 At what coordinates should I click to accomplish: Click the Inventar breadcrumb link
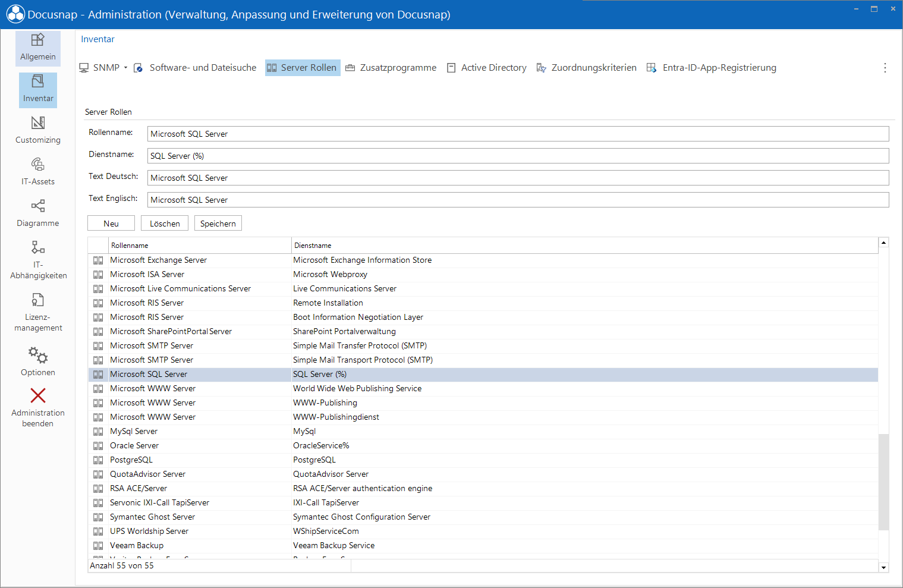(x=97, y=39)
